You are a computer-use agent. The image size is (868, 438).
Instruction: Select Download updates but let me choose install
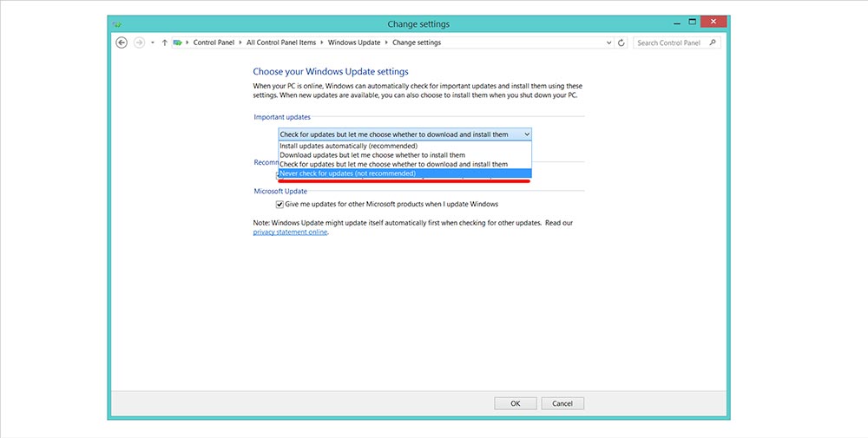click(404, 155)
